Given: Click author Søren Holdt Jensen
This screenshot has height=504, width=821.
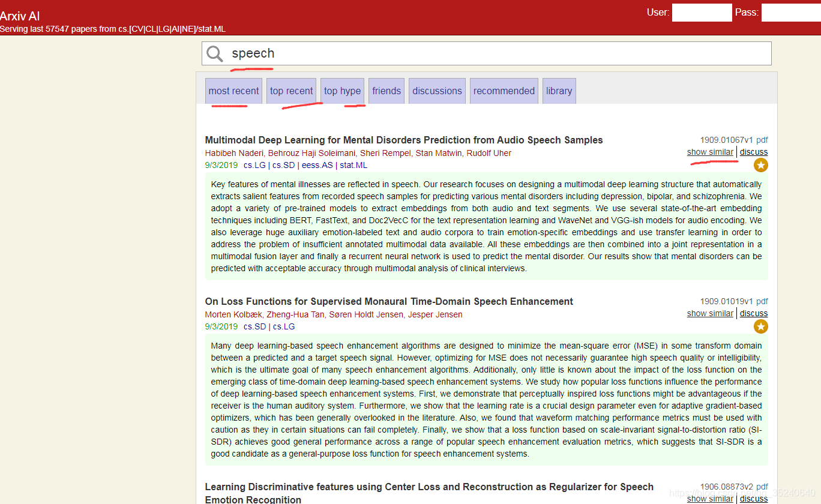Looking at the screenshot, I should 366,314.
